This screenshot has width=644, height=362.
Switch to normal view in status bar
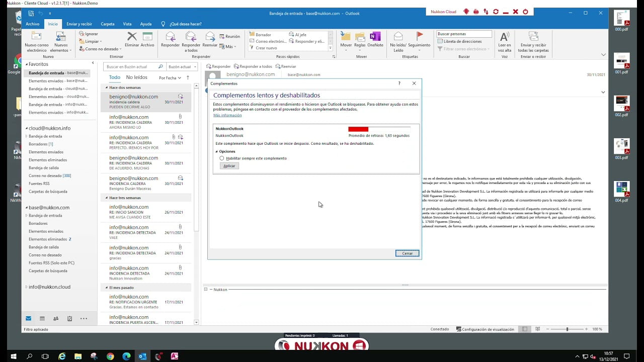tap(525, 329)
